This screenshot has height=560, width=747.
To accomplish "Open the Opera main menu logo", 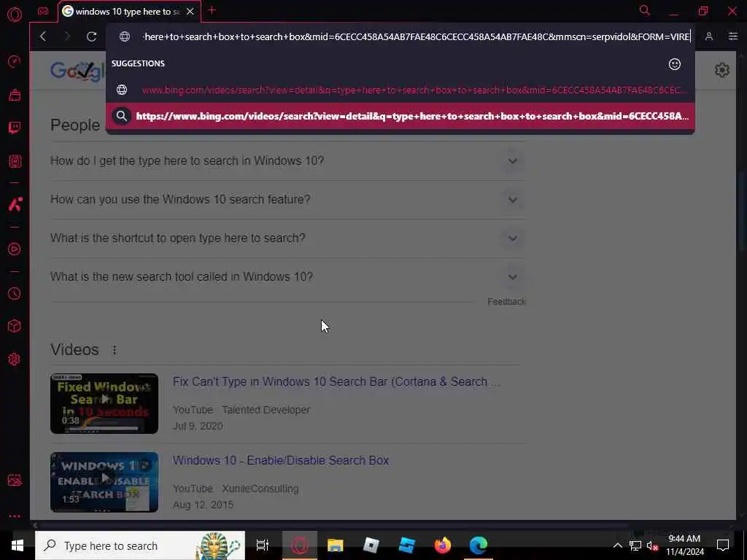I will click(15, 15).
